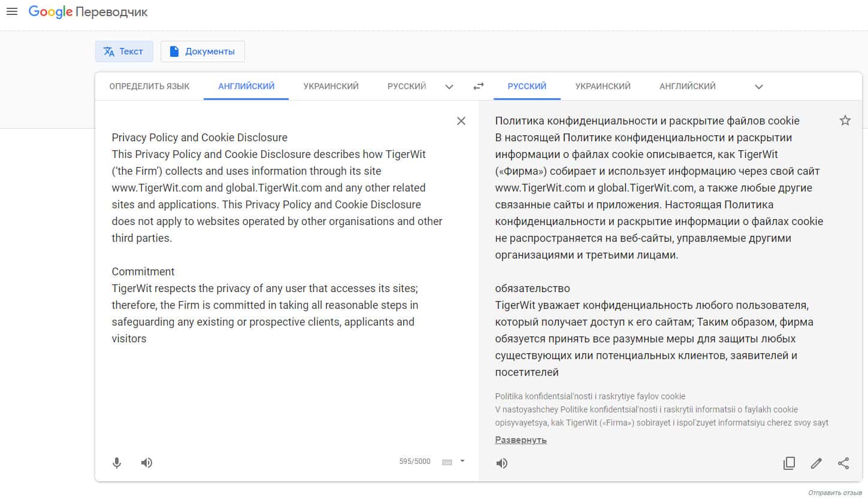Viewport: 868px width, 504px height.
Task: Copy the translation to clipboard
Action: click(789, 463)
